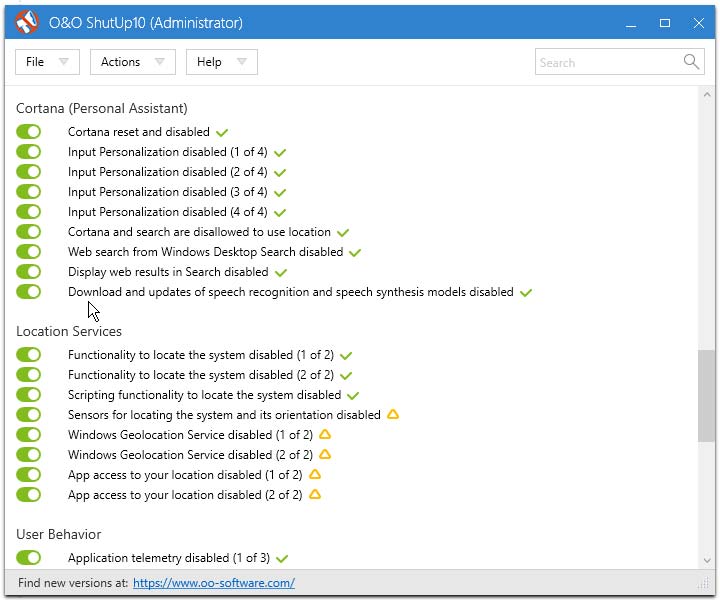720x600 pixels.
Task: Select text Input Personalization disabled (3 of 4)
Action: (x=168, y=192)
